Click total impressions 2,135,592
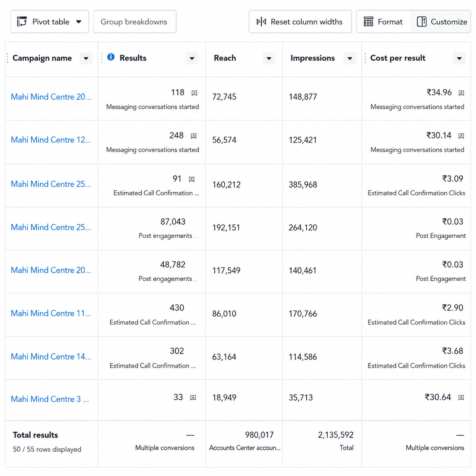 336,435
